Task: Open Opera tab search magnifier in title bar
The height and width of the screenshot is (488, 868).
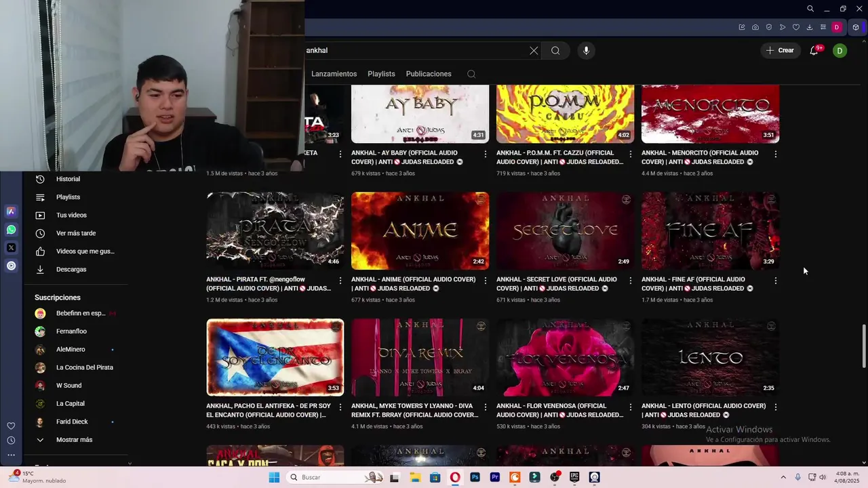Action: coord(810,9)
